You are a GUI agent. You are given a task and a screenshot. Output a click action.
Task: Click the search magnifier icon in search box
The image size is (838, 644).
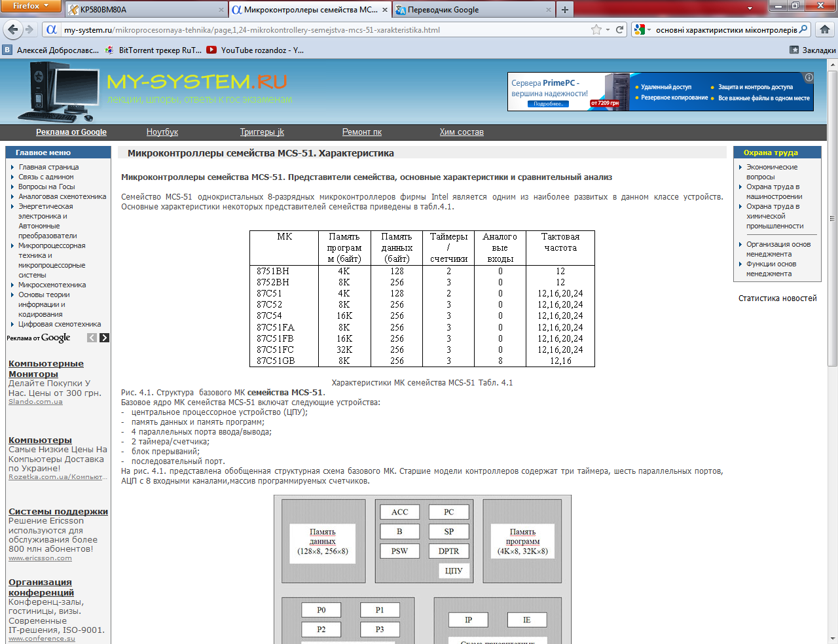point(803,29)
